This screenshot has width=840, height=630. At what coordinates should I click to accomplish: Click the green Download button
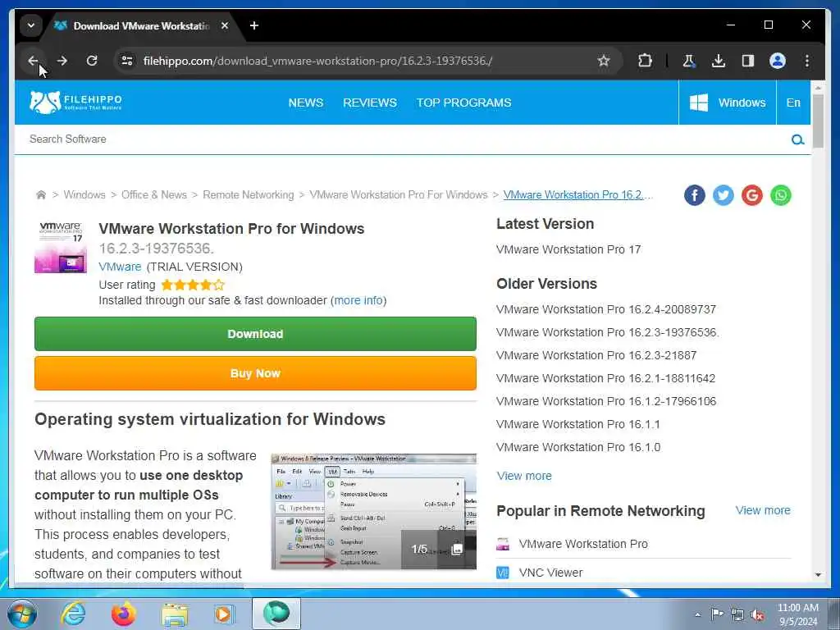point(256,334)
